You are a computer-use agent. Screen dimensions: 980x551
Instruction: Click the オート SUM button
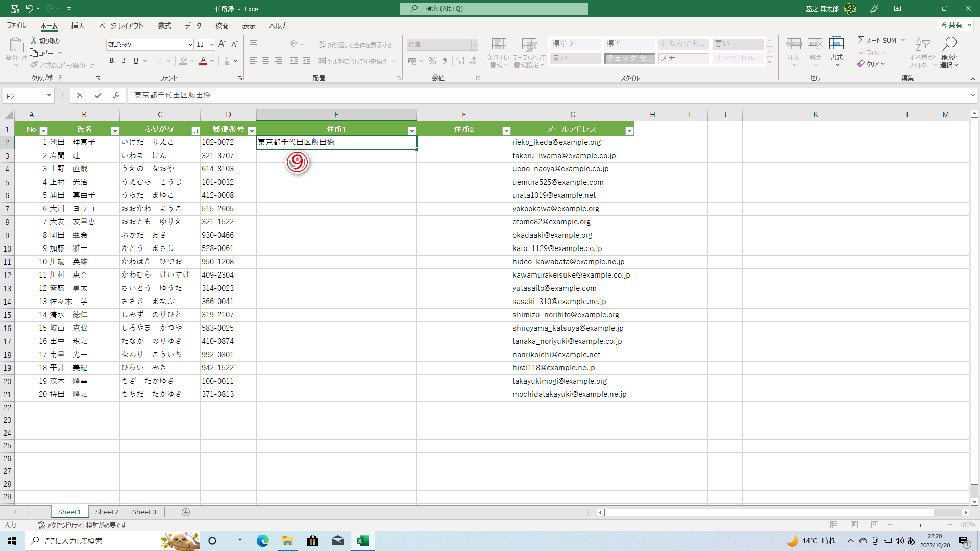point(877,40)
